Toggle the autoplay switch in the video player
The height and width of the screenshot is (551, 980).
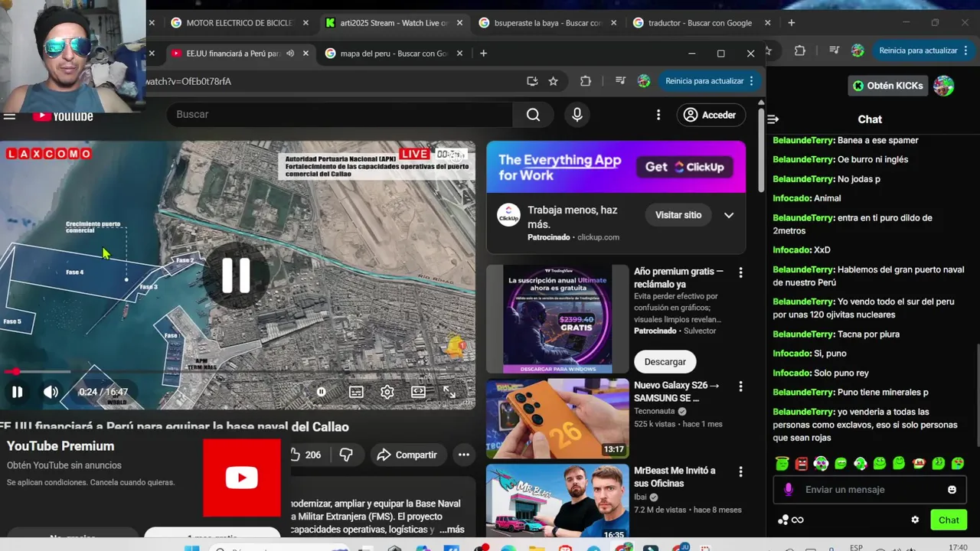[322, 392]
